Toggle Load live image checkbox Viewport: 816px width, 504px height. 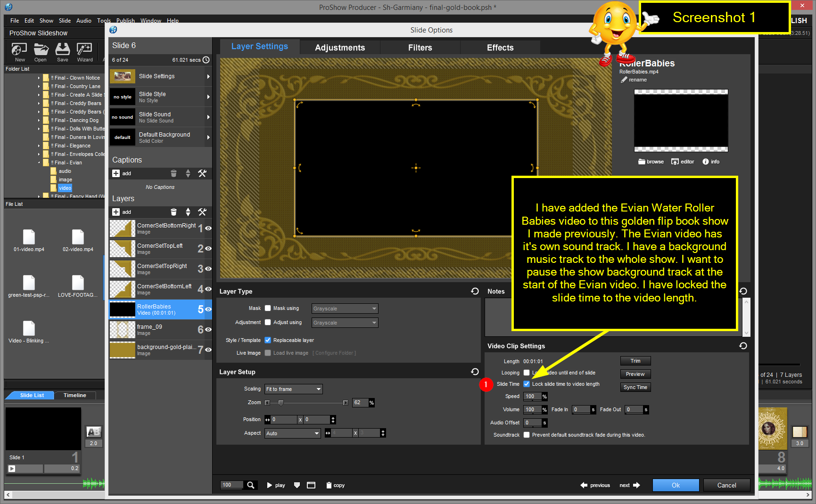268,353
